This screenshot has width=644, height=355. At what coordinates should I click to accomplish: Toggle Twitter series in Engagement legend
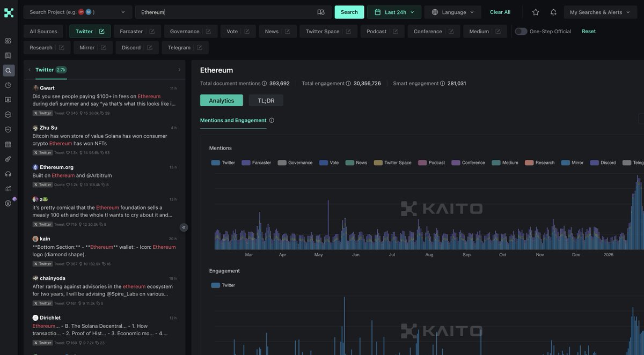pyautogui.click(x=223, y=285)
